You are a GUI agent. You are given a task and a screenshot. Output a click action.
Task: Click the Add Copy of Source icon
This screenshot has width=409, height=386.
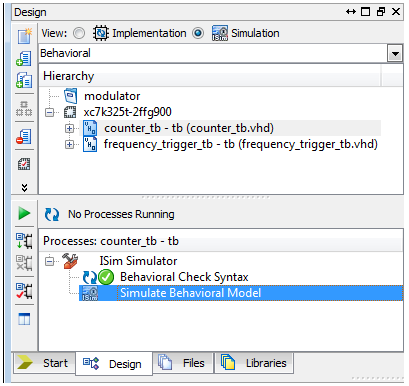click(x=24, y=80)
